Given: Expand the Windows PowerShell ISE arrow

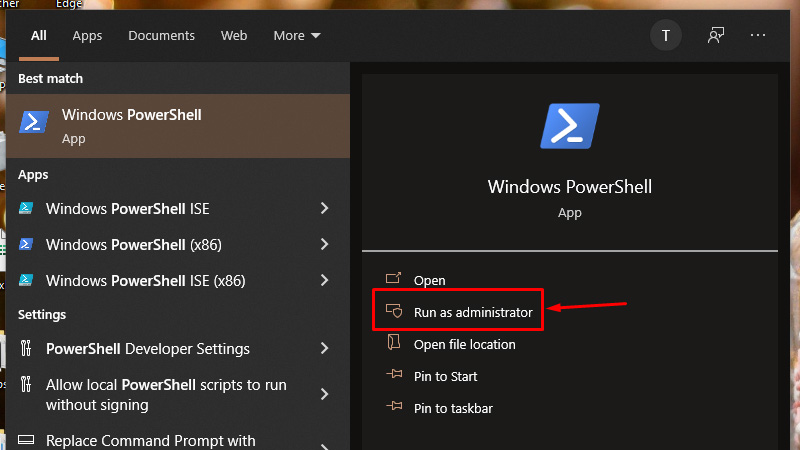Looking at the screenshot, I should [x=324, y=209].
